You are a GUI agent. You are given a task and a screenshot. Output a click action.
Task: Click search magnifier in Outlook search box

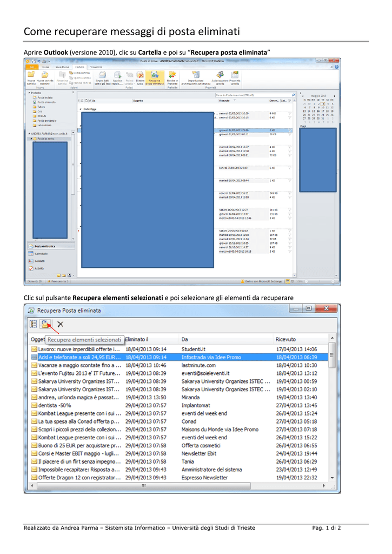[293, 95]
